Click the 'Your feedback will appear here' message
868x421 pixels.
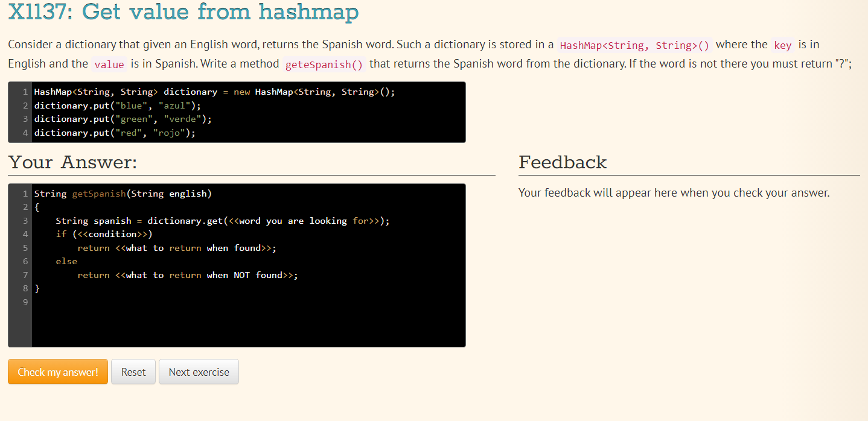[674, 193]
